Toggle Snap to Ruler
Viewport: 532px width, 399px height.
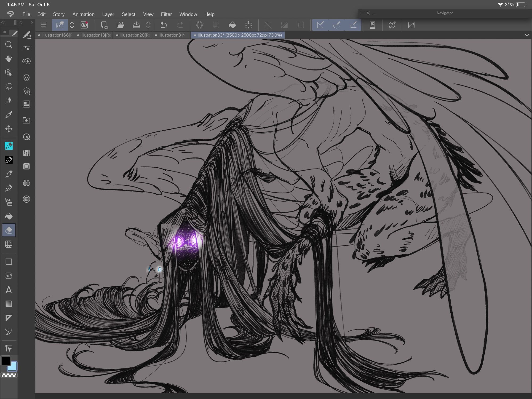320,25
